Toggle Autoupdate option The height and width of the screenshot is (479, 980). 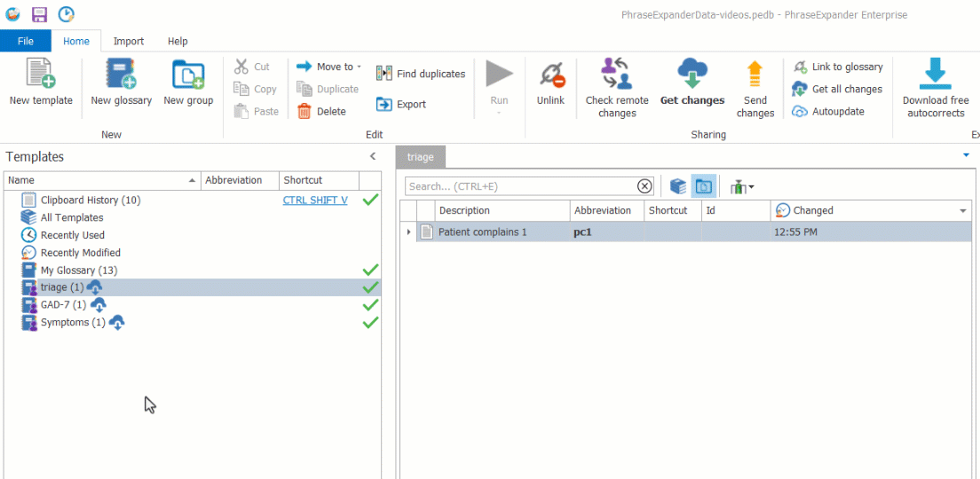point(828,111)
